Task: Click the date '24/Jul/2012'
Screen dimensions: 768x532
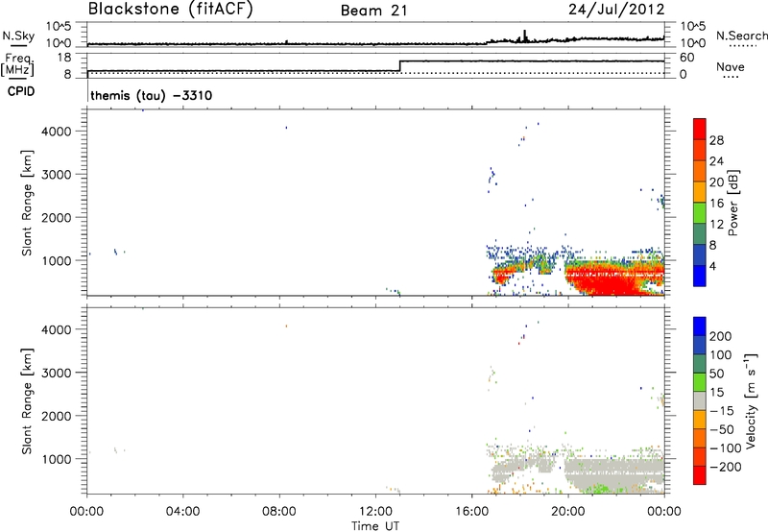Action: pyautogui.click(x=616, y=10)
